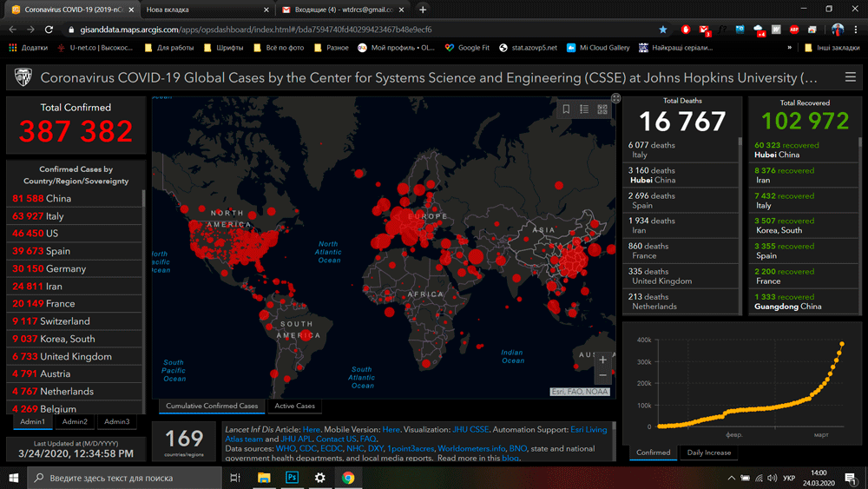Click the Worldometers.info data source link
Viewport: 868px width, 489px height.
pyautogui.click(x=471, y=448)
